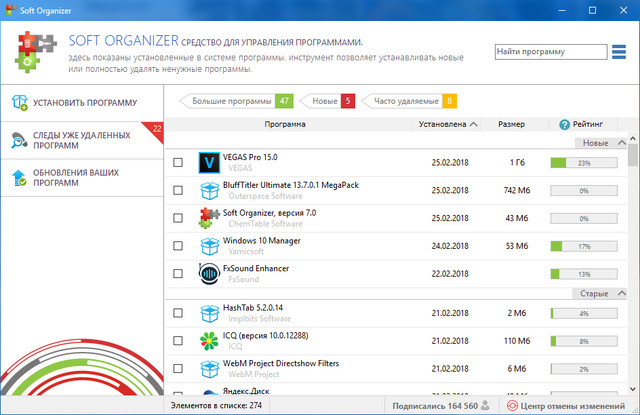
Task: Click the ICQ flower icon
Action: point(209,342)
